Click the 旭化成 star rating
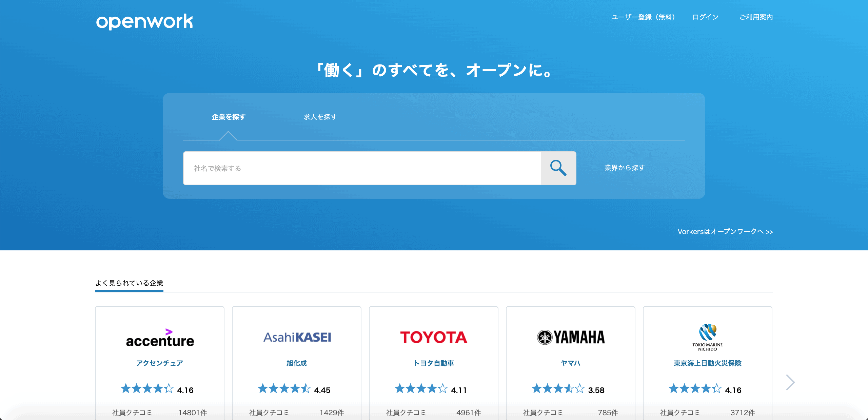 pos(284,388)
